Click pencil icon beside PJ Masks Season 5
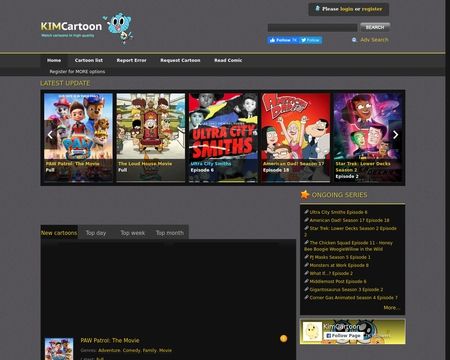Screen dimensions: 450x360 point(306,257)
